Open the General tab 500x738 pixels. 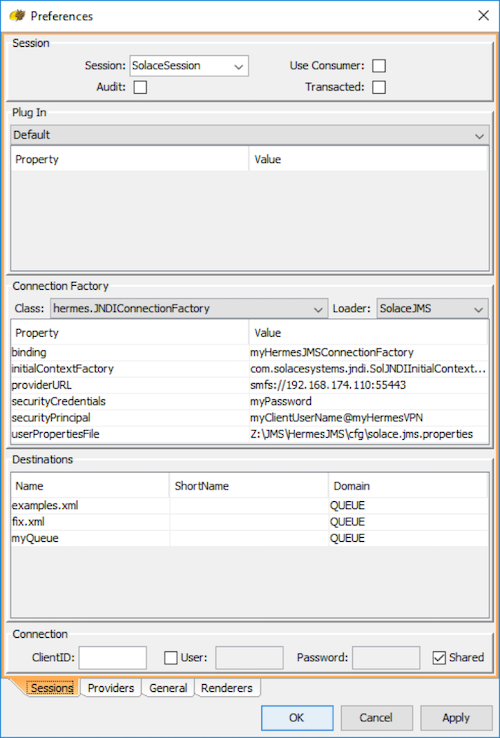pyautogui.click(x=168, y=688)
